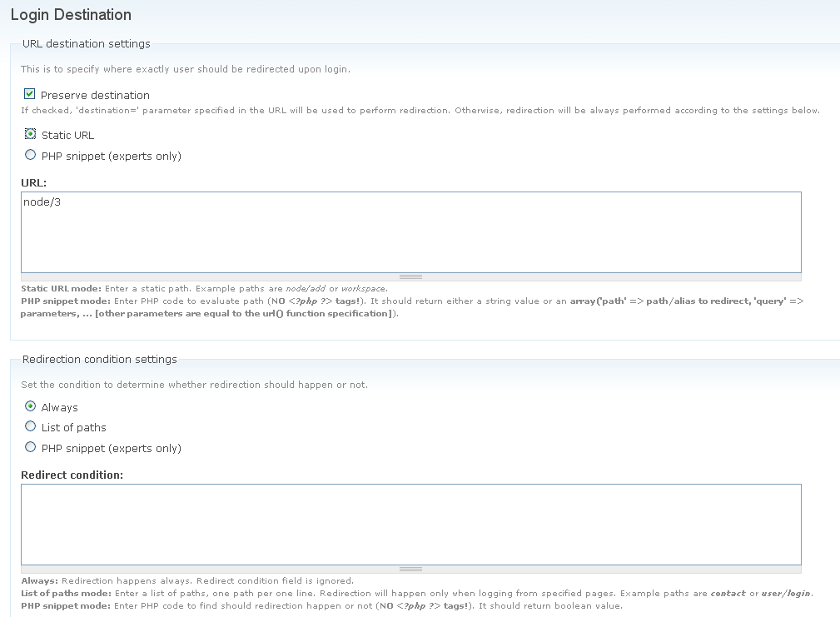Screen dimensions: 840x617
Task: Click the 'Redirect condition:' field label
Action: (x=72, y=475)
